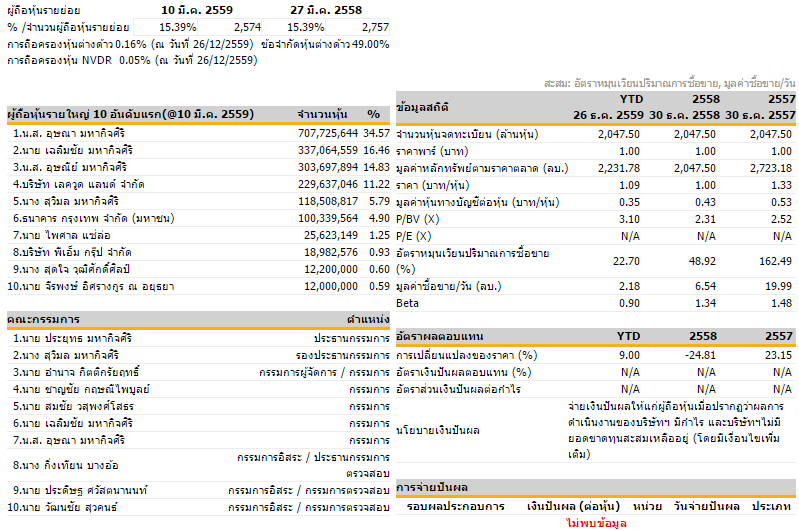Click minor shareholder count 2,574
The width and height of the screenshot is (799, 530).
click(248, 27)
